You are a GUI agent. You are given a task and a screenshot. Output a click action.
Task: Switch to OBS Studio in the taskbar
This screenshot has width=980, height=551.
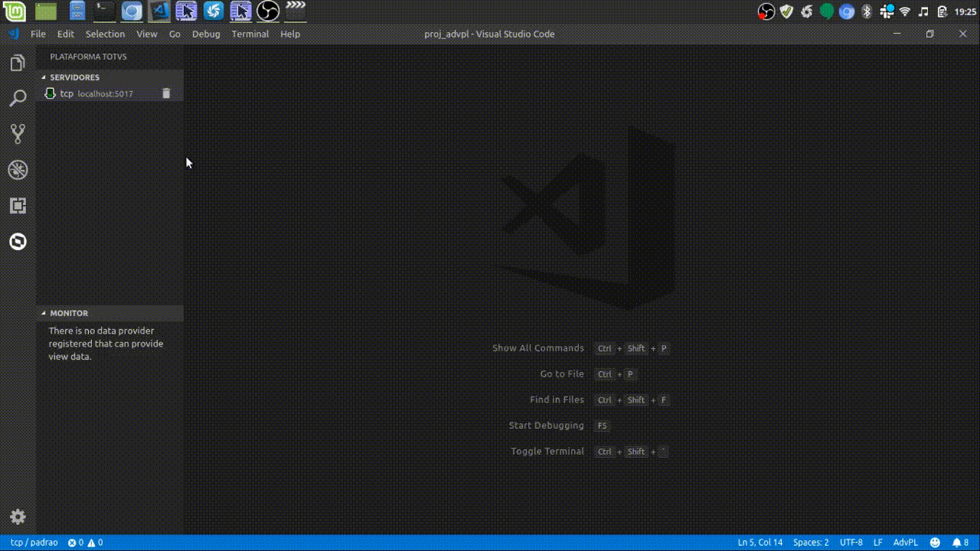268,11
